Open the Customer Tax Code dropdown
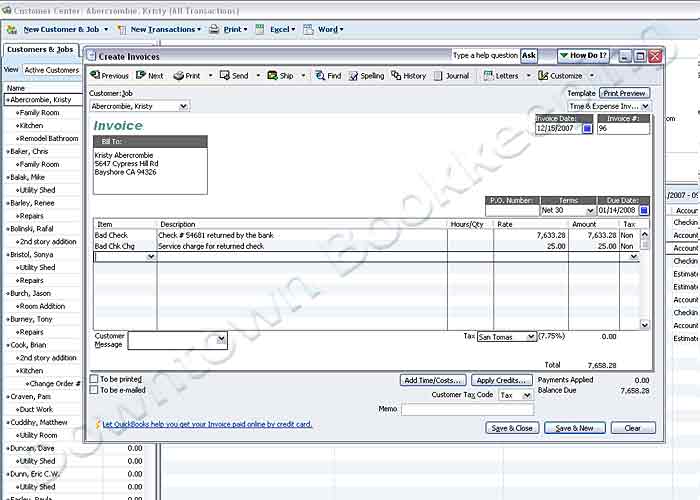The width and height of the screenshot is (700, 500). coord(527,395)
